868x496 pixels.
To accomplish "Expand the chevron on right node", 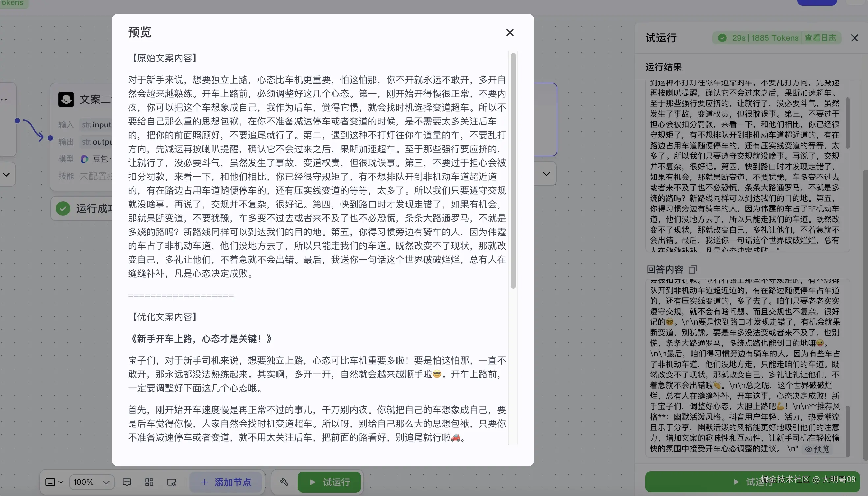I will coord(546,174).
